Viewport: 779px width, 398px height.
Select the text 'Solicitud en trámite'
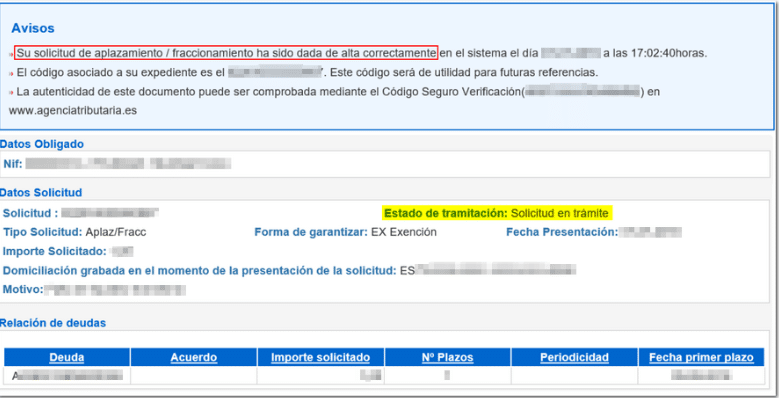point(559,213)
